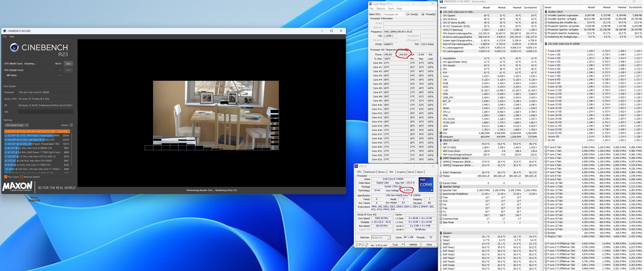Click the icon beside Summe Fehler

(441, 183)
